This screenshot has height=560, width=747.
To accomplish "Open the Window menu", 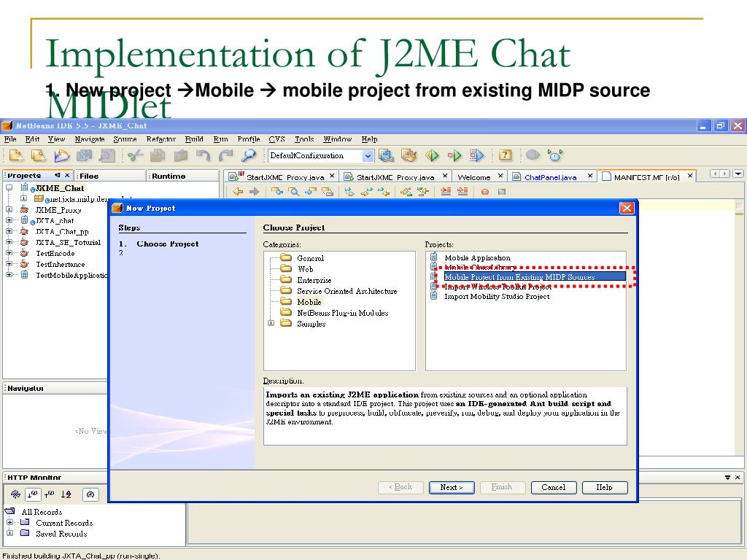I will [337, 139].
